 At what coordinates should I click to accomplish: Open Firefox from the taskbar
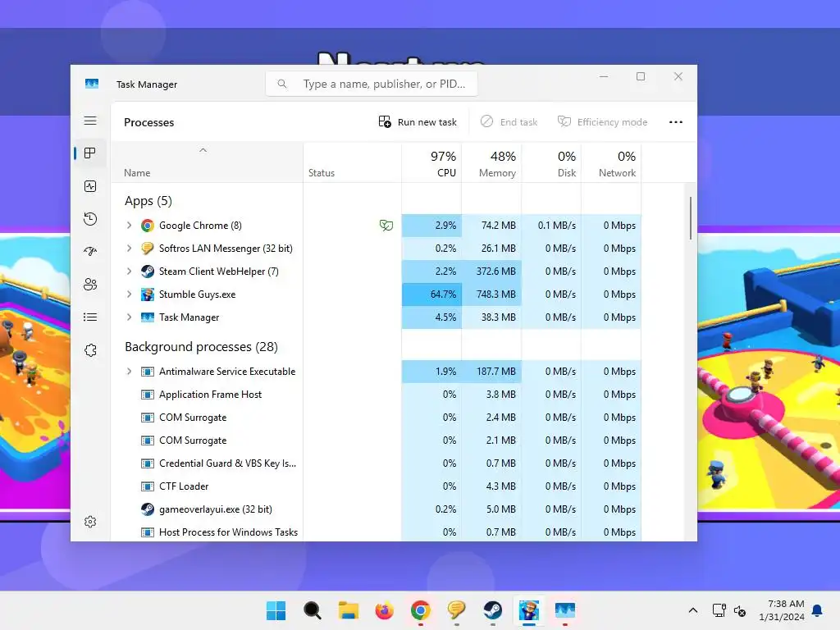384,610
